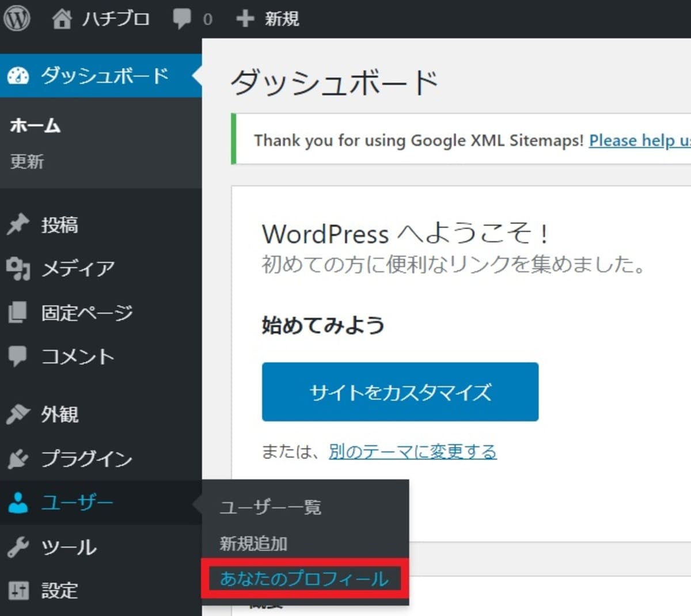Image resolution: width=691 pixels, height=616 pixels.
Task: Click the home icon beside ハチブロ
Action: point(62,18)
